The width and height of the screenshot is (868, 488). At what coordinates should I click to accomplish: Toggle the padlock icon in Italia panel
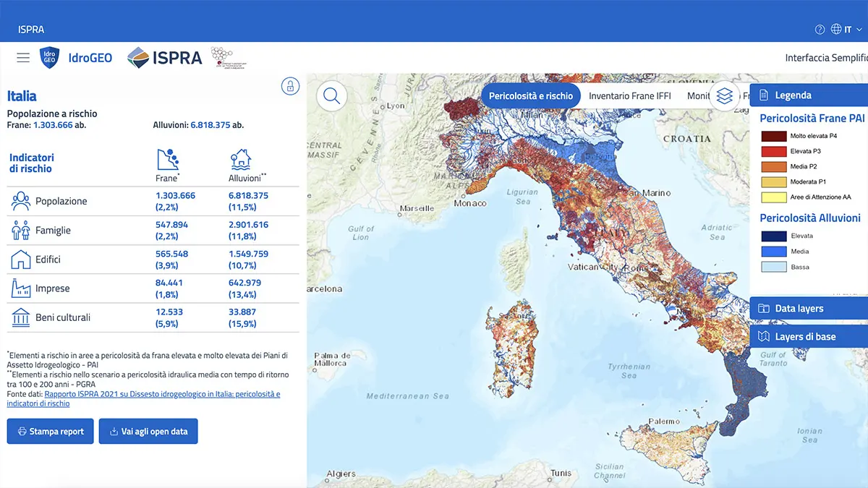coord(290,86)
